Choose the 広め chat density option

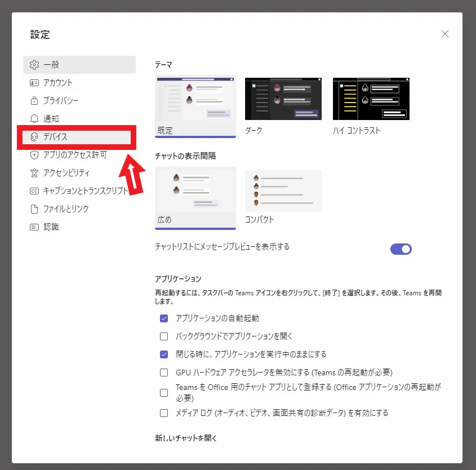[x=195, y=198]
